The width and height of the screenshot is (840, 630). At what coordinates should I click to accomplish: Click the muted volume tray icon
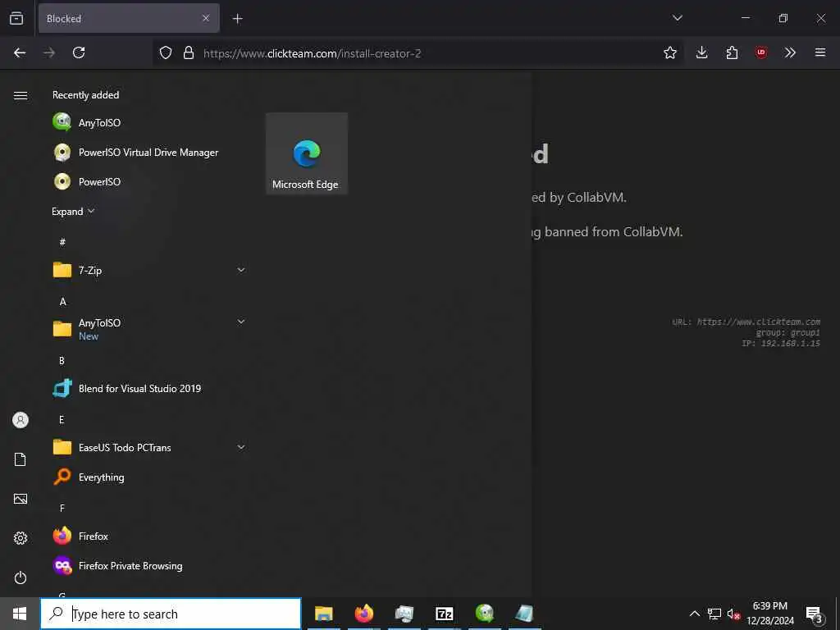[733, 614]
